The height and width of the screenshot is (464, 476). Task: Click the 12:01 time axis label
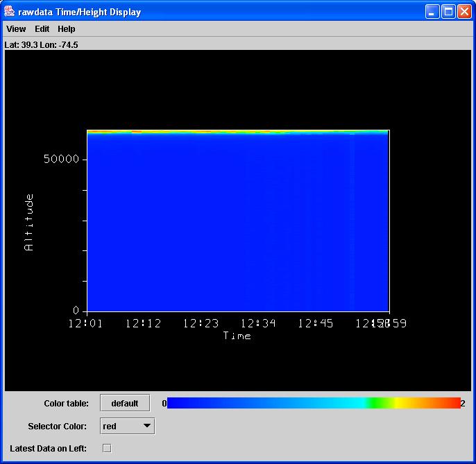pos(85,323)
